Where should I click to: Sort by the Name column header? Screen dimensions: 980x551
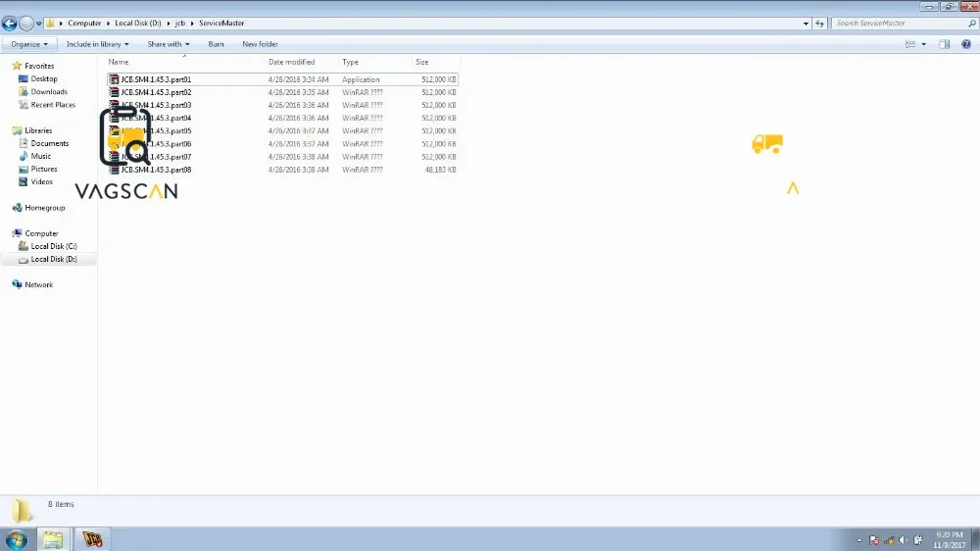(119, 62)
